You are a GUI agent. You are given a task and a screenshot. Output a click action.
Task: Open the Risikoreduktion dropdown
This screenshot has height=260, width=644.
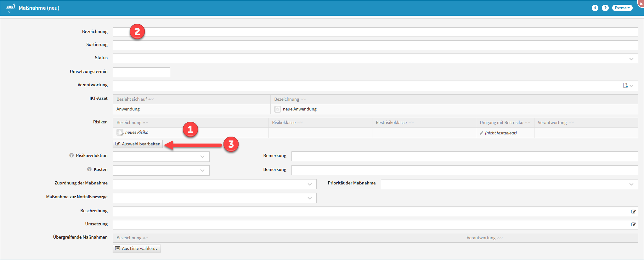[202, 156]
